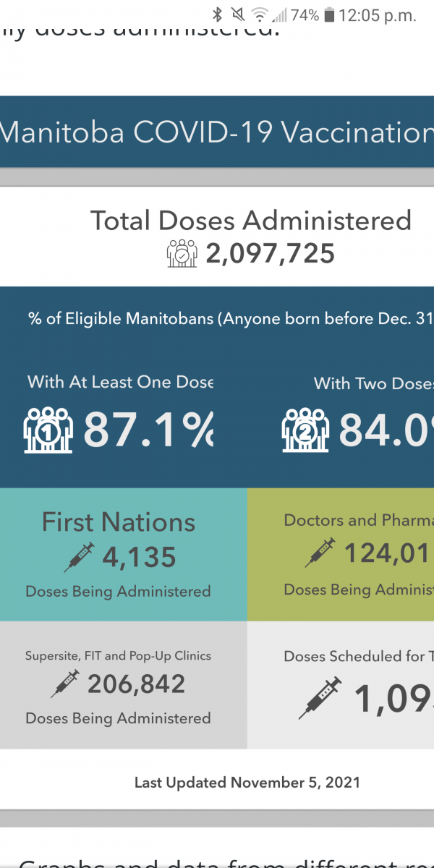
Task: Click the Doses Scheduled syringe icon
Action: point(320,698)
